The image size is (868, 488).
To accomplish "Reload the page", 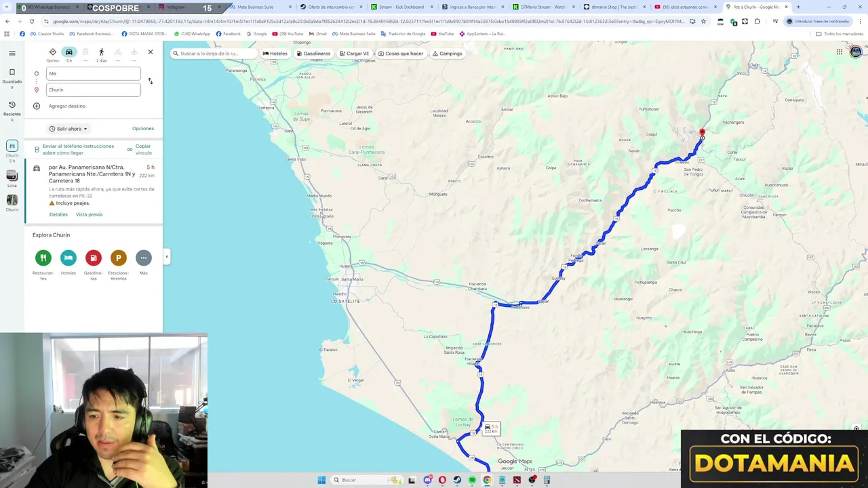I will 32,21.
